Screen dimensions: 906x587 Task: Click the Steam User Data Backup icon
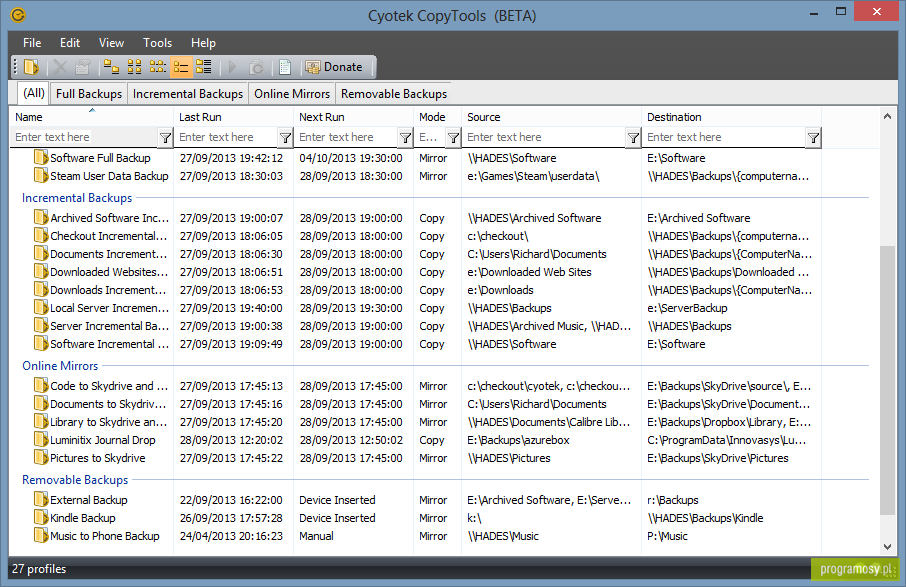click(x=40, y=175)
